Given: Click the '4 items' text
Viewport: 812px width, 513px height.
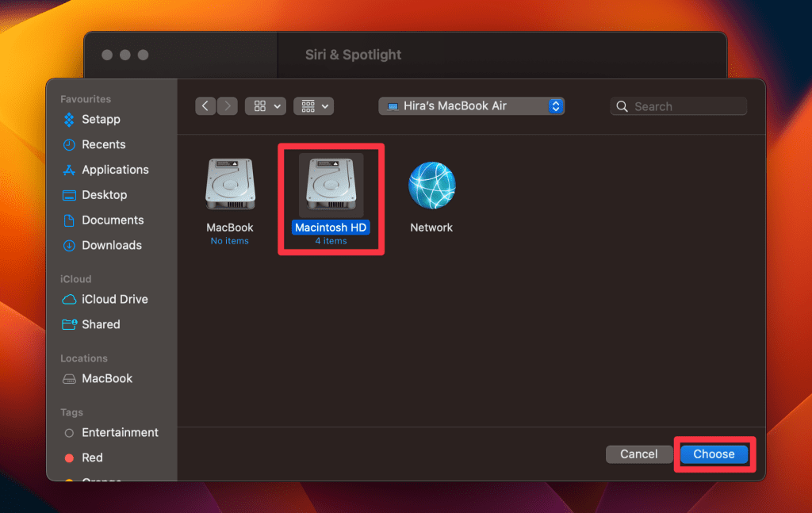Looking at the screenshot, I should [x=331, y=241].
